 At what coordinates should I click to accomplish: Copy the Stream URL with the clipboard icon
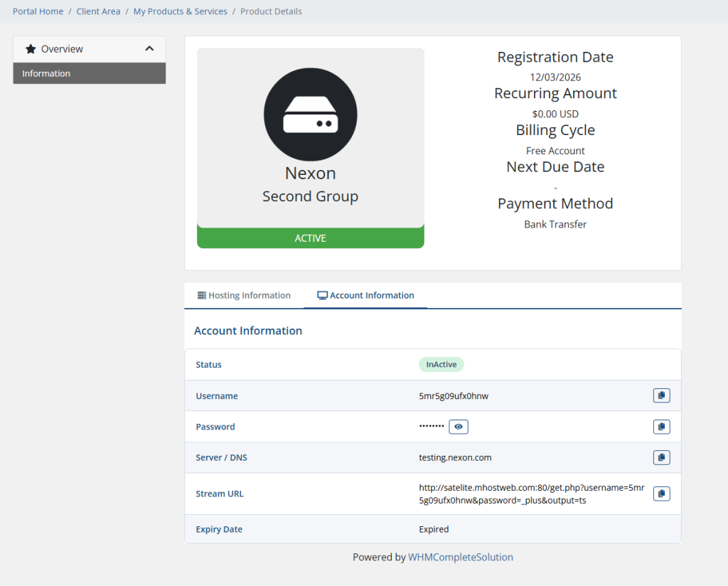point(661,493)
